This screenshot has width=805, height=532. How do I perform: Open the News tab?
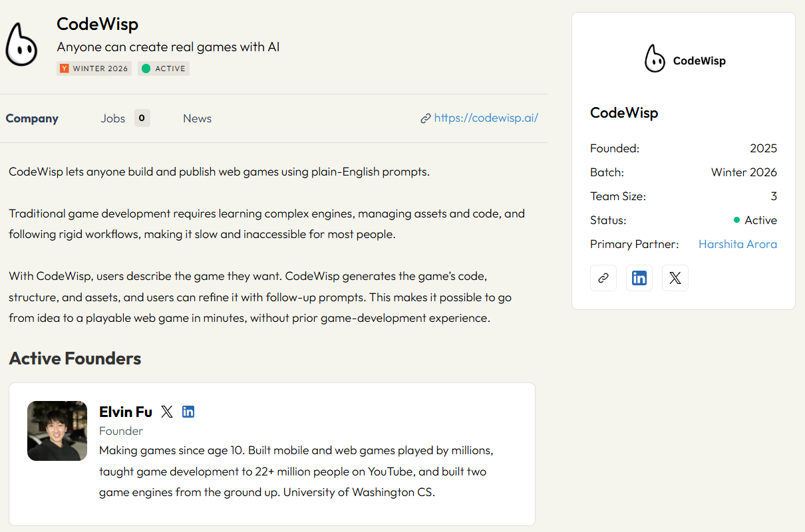[197, 118]
